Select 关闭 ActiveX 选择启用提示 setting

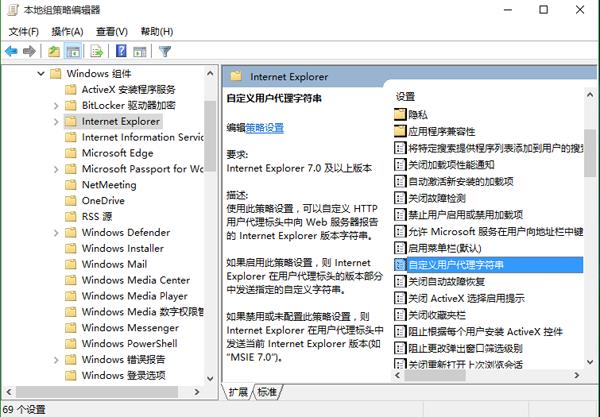point(466,298)
